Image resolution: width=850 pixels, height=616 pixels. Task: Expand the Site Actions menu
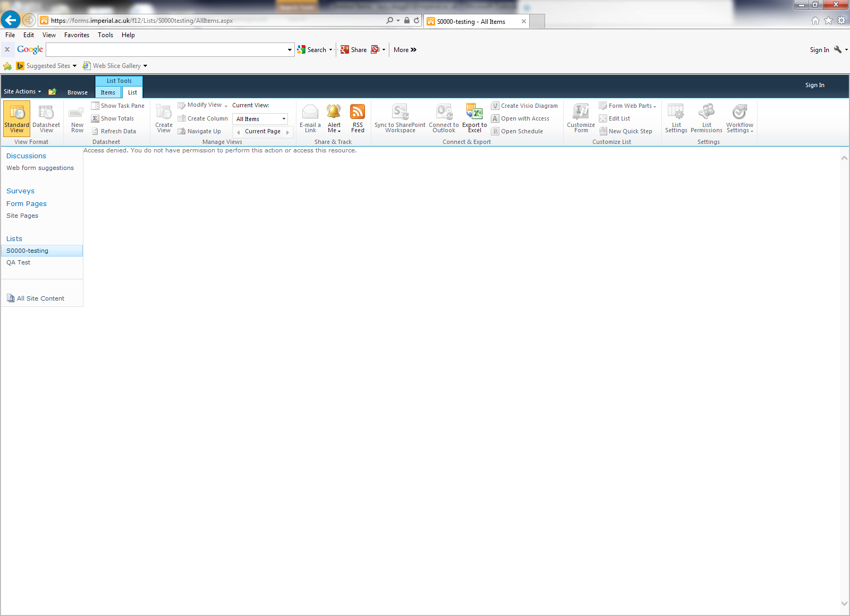[x=22, y=91]
